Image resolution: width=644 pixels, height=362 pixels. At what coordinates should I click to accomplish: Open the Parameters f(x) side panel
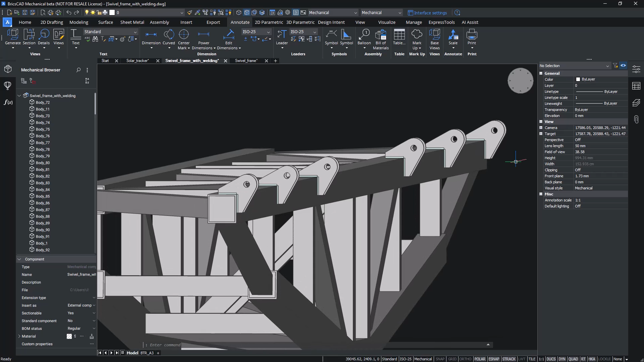[8, 102]
